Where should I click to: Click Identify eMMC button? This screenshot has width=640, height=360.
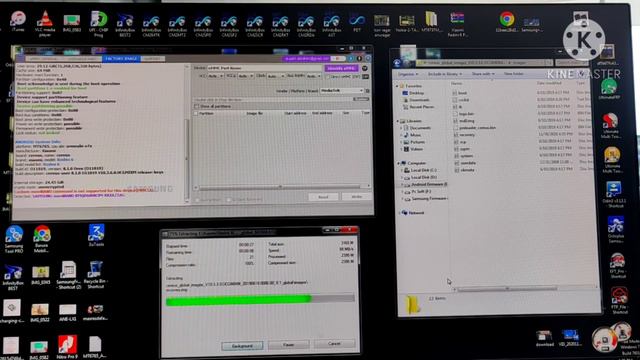341,68
